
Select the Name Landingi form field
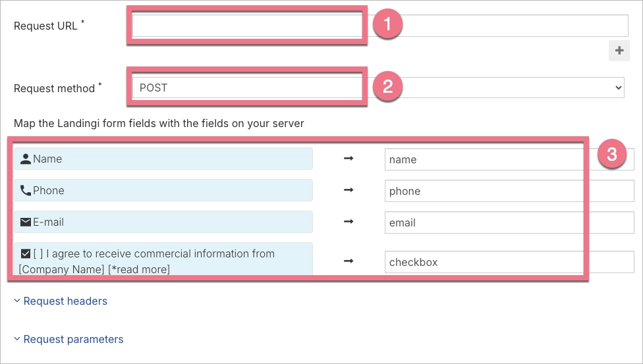(163, 159)
